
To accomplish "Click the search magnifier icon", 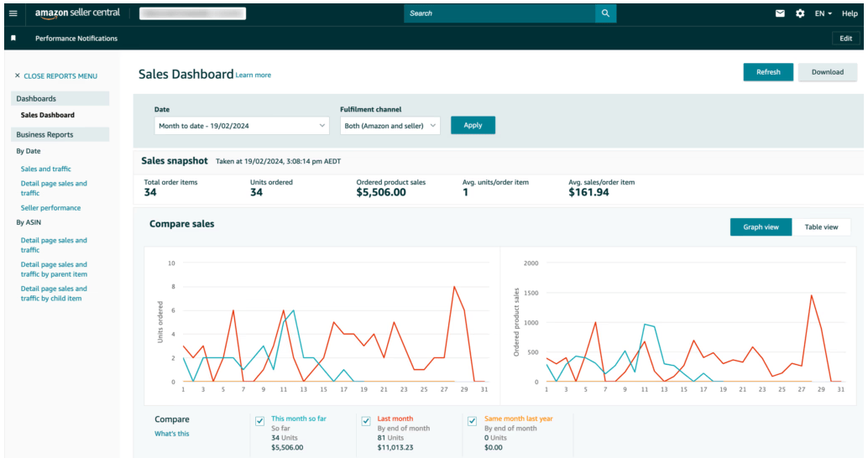I will coord(605,13).
